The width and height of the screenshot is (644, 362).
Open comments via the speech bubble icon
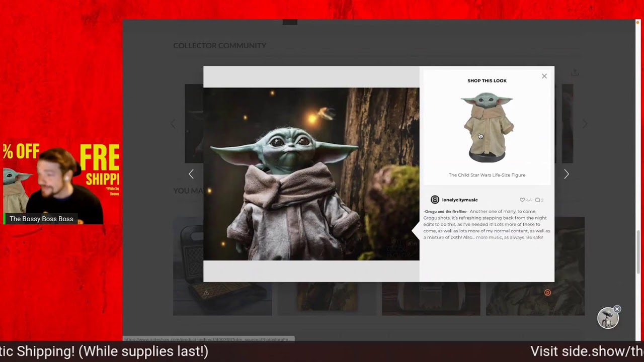[x=537, y=200]
